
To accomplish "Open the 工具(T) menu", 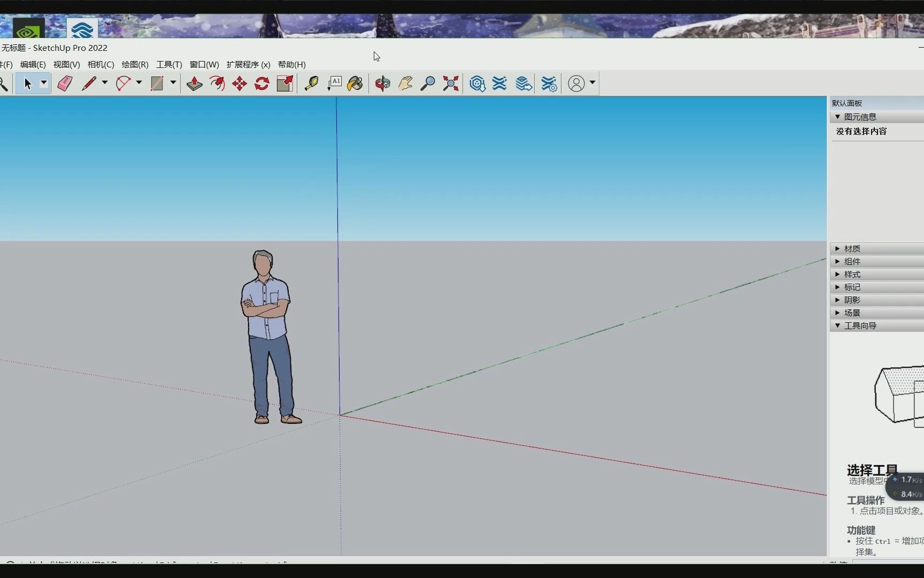I will (x=169, y=64).
